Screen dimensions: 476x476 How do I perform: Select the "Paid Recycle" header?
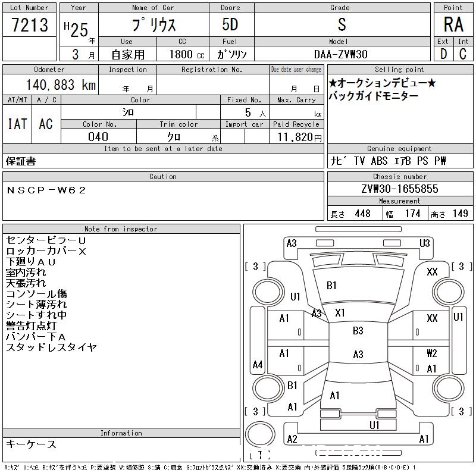296,124
